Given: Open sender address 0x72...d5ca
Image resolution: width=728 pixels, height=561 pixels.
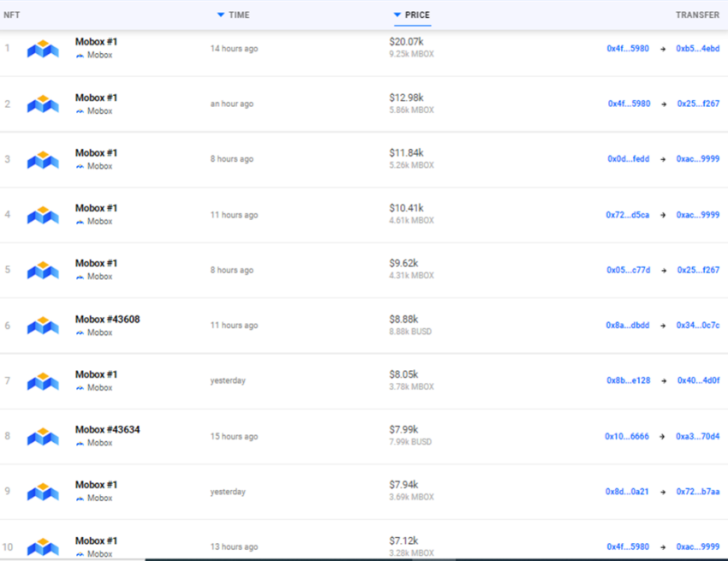Looking at the screenshot, I should coord(627,215).
